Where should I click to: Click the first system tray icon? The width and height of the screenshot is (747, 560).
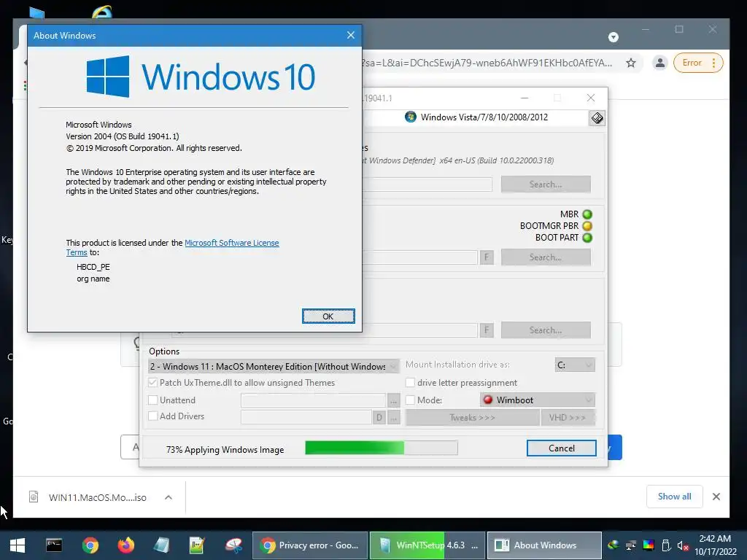click(613, 545)
